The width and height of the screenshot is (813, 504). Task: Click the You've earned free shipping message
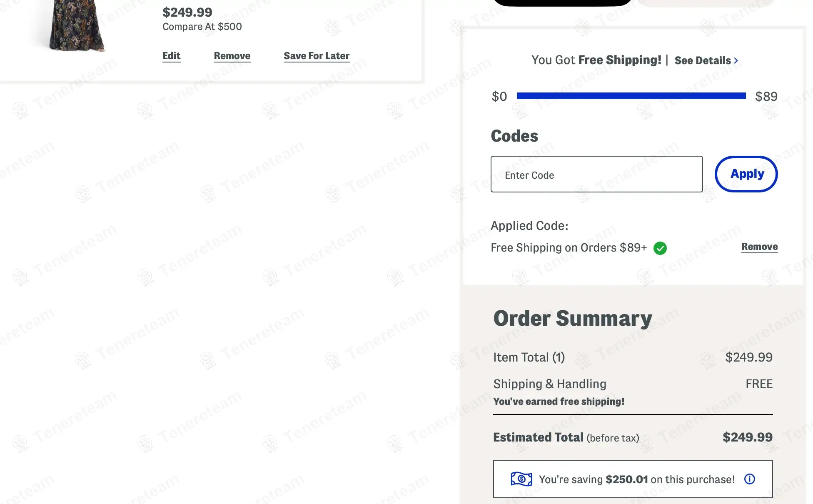tap(559, 402)
